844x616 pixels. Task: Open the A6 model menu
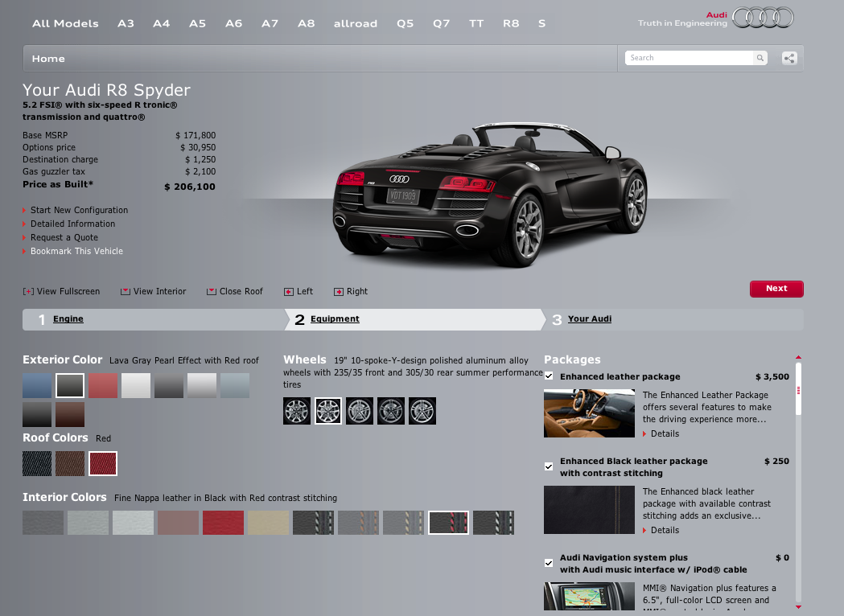point(233,23)
